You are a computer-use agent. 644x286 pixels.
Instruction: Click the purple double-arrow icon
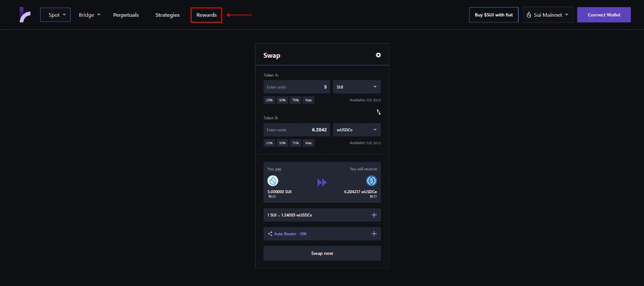click(322, 183)
